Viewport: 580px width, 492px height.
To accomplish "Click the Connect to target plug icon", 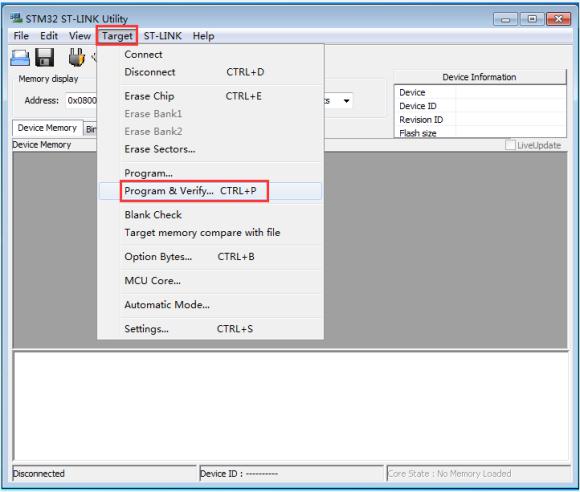I will click(x=76, y=58).
